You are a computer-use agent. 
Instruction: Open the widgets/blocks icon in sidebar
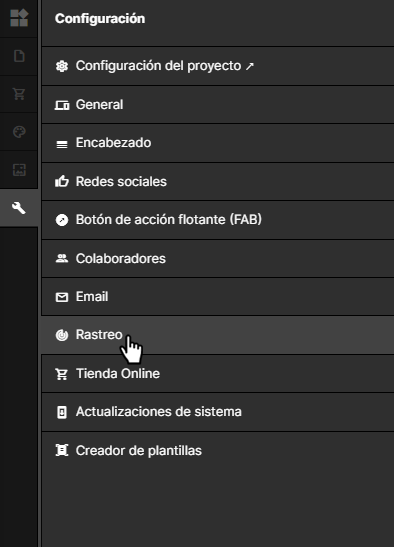coord(19,18)
